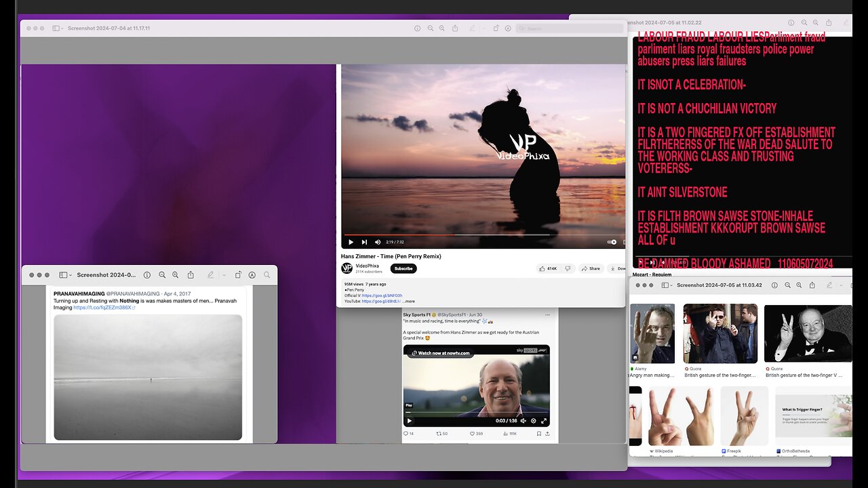Click tweet video progress bar
The height and width of the screenshot is (488, 868).
(x=476, y=413)
